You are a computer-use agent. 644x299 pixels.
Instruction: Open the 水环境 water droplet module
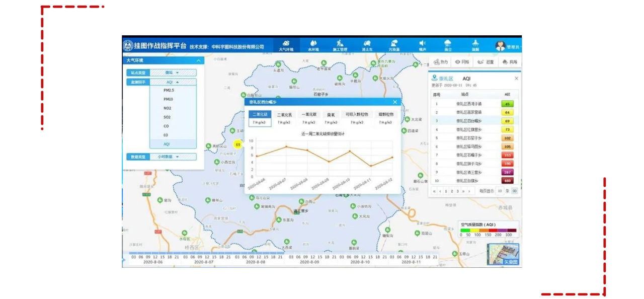click(313, 45)
